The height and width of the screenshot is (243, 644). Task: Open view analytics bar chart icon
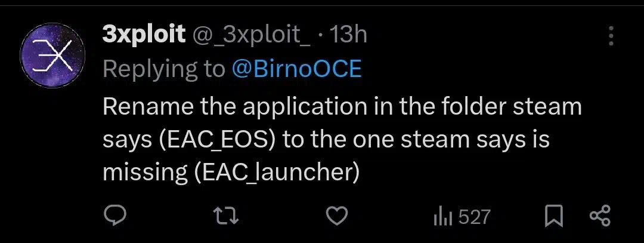click(442, 217)
